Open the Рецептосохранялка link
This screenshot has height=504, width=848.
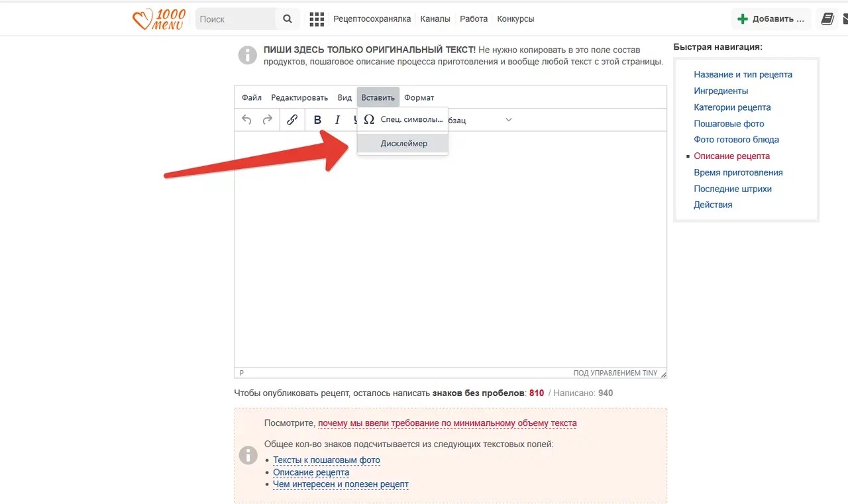[x=372, y=19]
